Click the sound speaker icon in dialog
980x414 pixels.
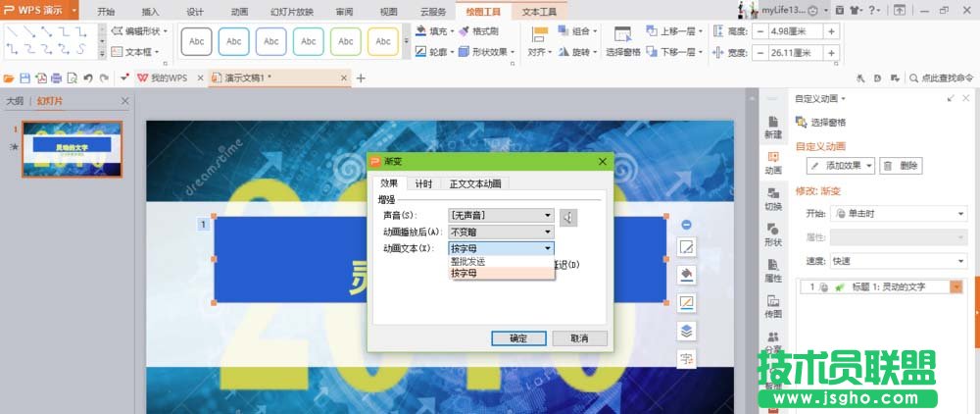[568, 217]
